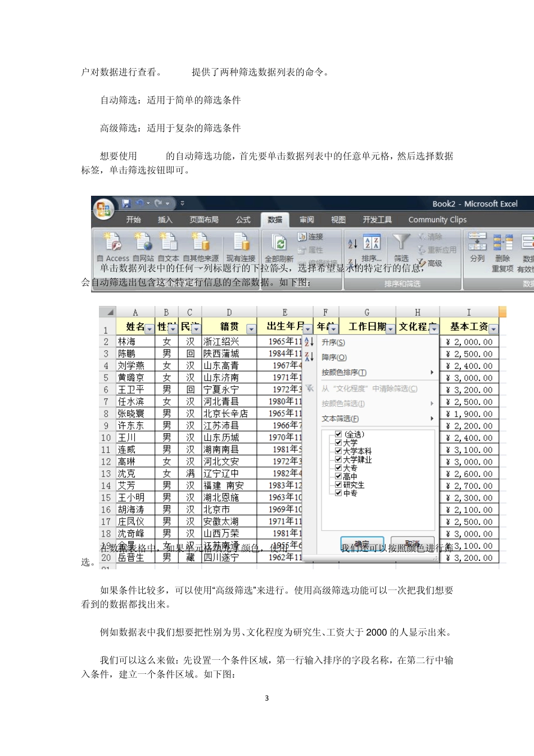Click cell containing 林海
This screenshot has height=756, width=534.
(136, 341)
